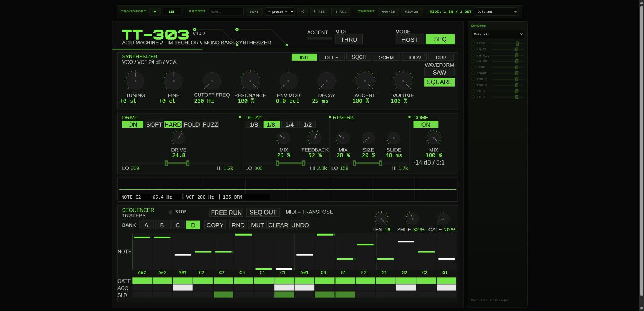Switch to sequencer bank C

tap(177, 225)
